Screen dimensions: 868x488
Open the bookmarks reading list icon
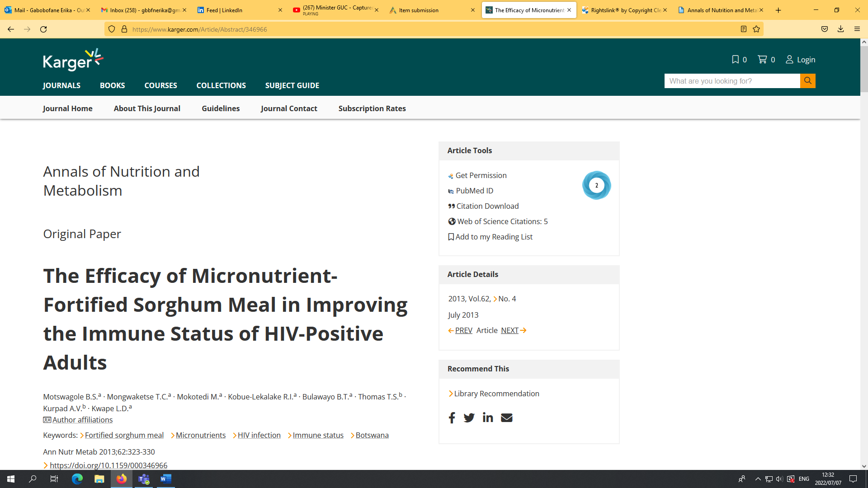click(x=736, y=60)
